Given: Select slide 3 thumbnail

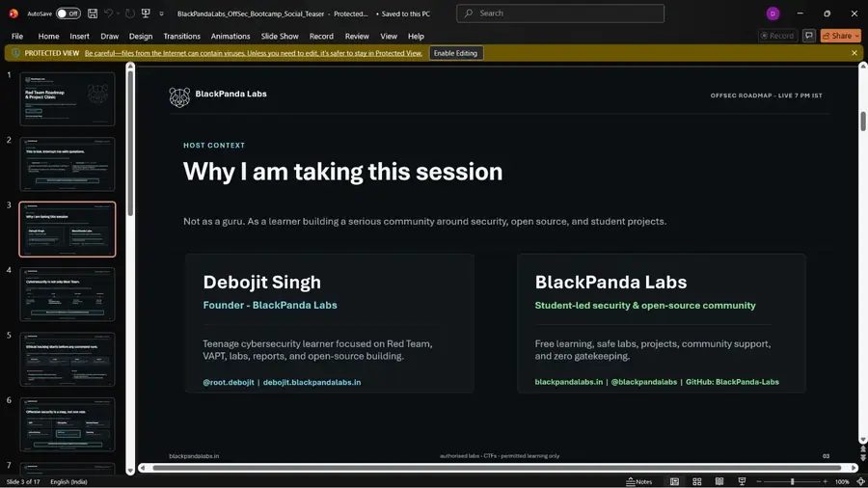Looking at the screenshot, I should tap(68, 230).
